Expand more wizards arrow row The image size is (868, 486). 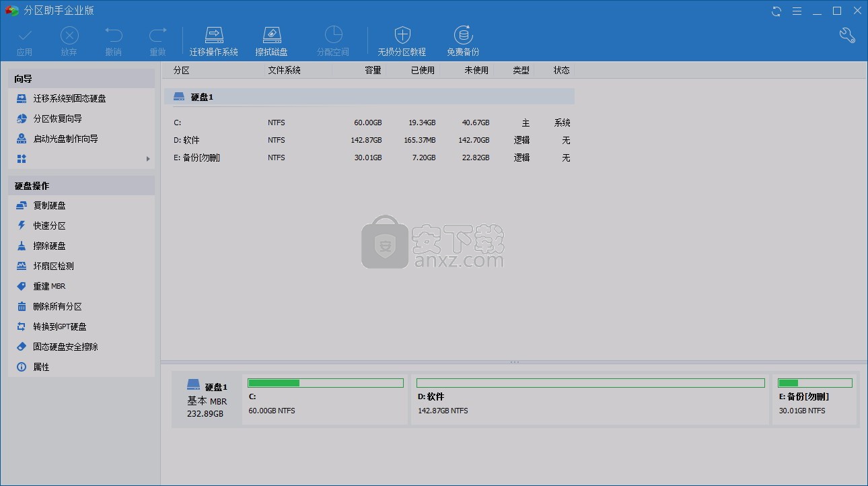pos(81,159)
